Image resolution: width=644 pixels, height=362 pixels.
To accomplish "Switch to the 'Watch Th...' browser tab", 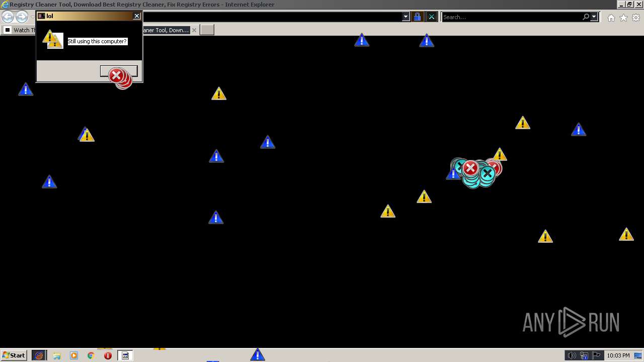I will pyautogui.click(x=19, y=30).
